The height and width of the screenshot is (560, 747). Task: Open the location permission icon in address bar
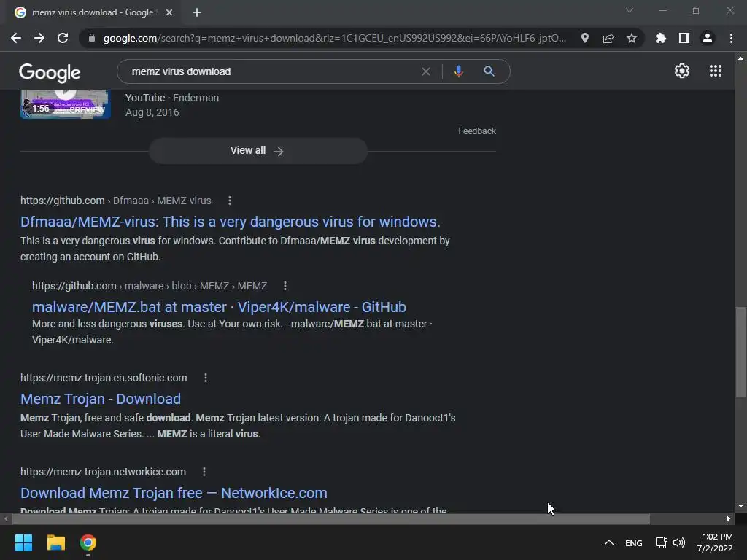(585, 38)
